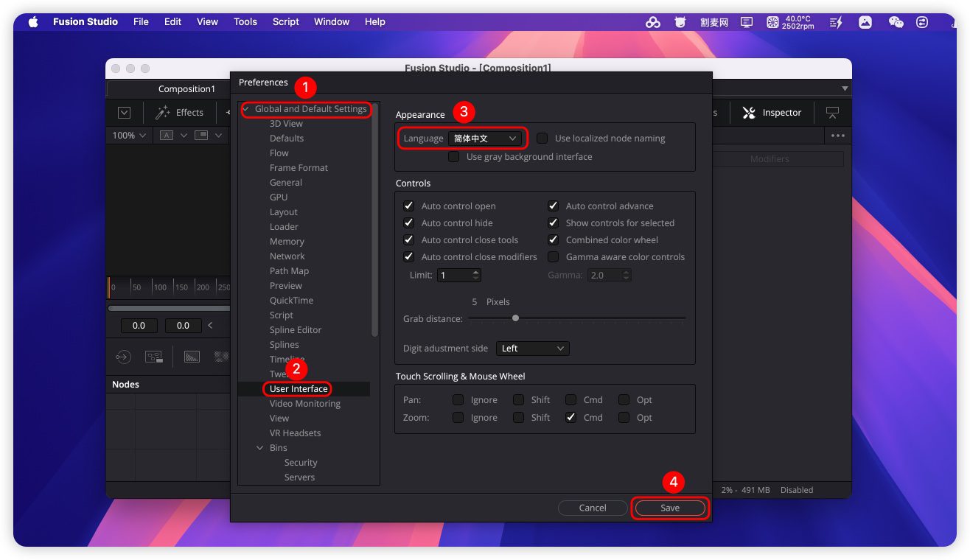The width and height of the screenshot is (970, 560).
Task: Click the gradient background tool icon
Action: point(192,357)
